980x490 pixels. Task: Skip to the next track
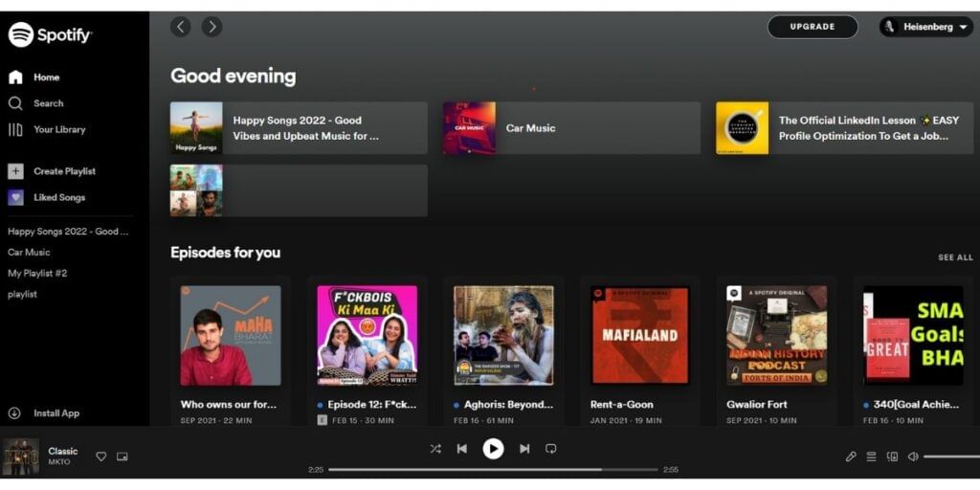[x=524, y=449]
